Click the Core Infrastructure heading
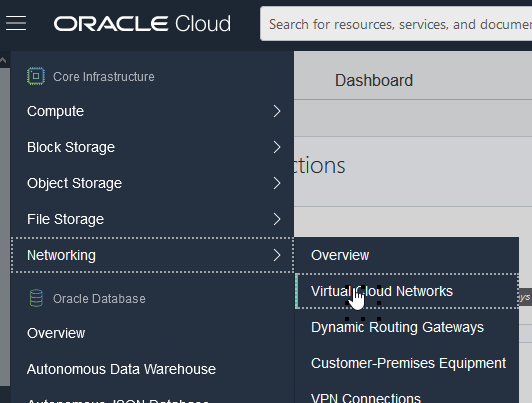 point(103,77)
